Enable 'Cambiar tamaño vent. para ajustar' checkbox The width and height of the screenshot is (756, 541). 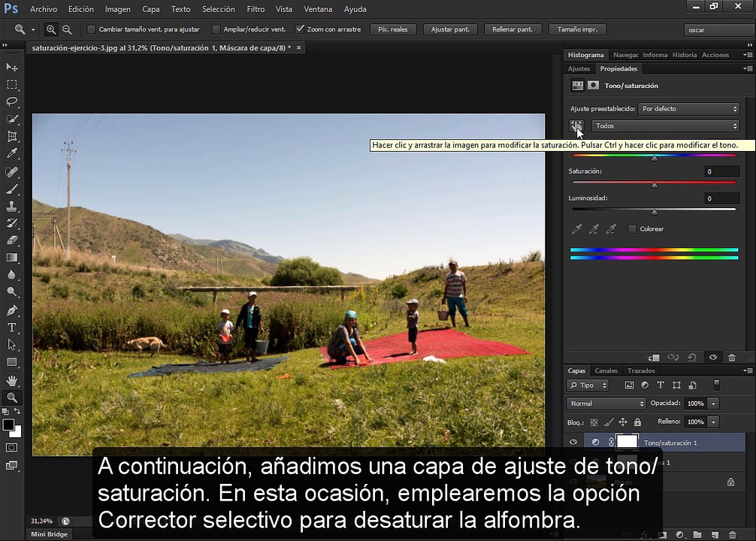point(91,29)
